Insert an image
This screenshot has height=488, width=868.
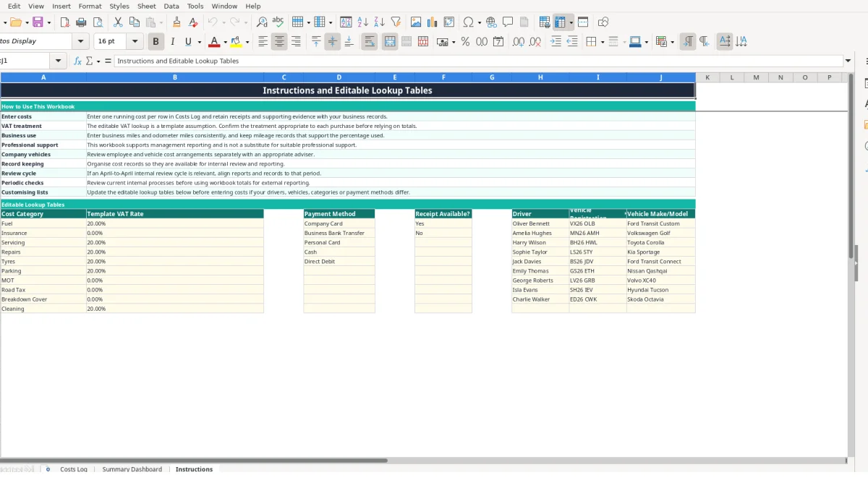coord(416,22)
